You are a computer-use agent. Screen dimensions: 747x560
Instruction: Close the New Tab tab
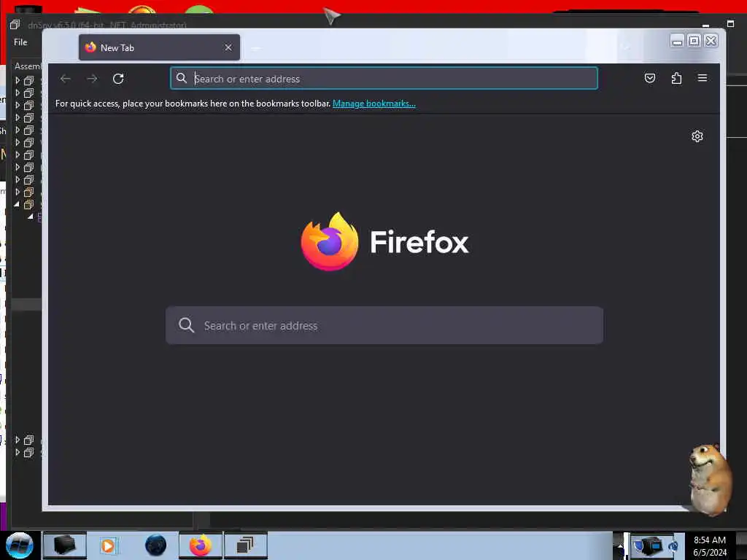pyautogui.click(x=228, y=47)
